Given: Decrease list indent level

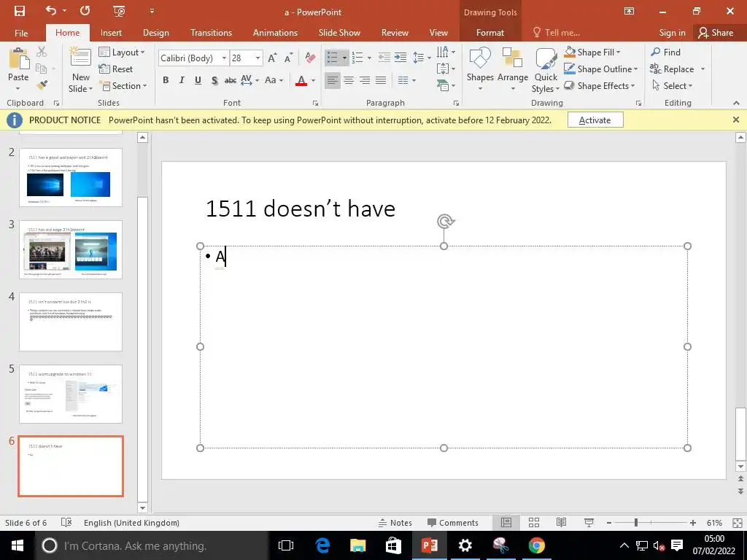Looking at the screenshot, I should click(384, 58).
